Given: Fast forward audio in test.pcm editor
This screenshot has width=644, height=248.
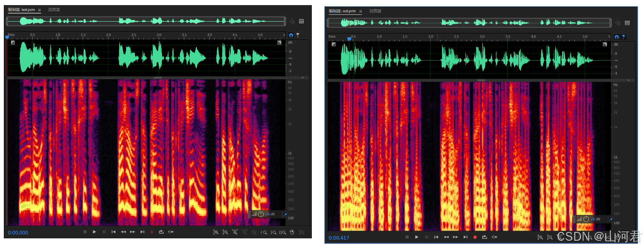Looking at the screenshot, I should [x=132, y=232].
